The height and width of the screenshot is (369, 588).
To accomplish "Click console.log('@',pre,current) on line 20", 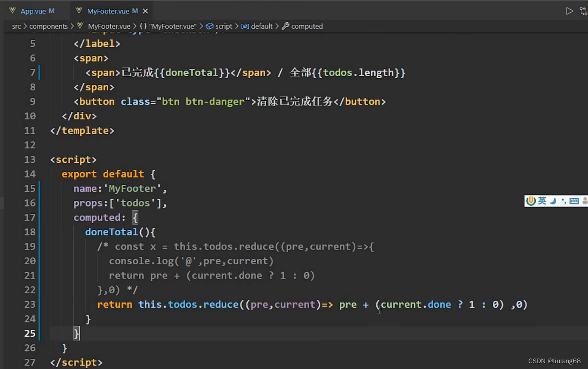I will (x=191, y=261).
